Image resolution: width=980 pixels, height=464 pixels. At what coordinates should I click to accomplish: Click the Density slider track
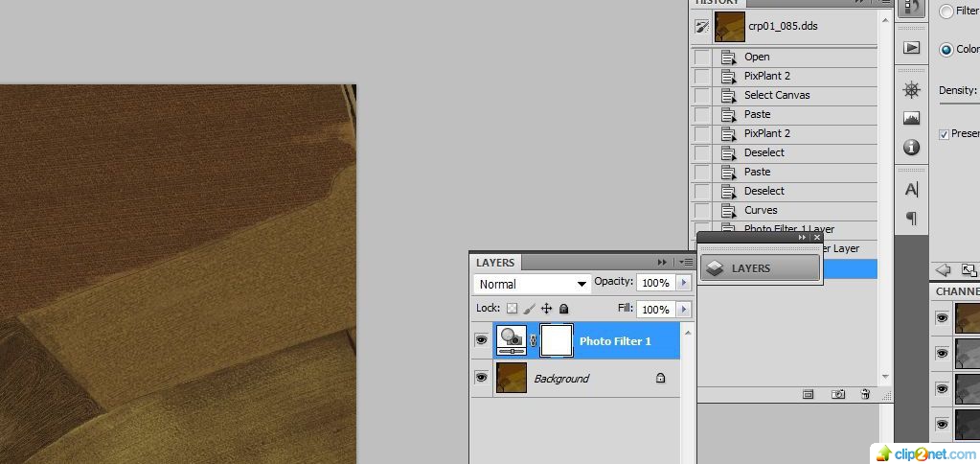coord(959,104)
